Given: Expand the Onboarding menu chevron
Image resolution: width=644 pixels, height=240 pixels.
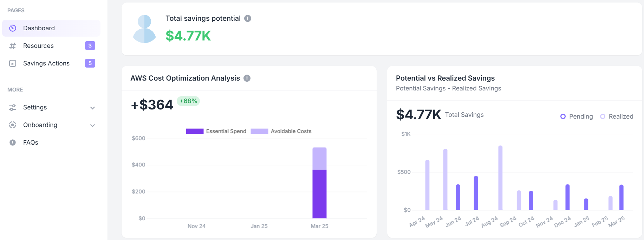Looking at the screenshot, I should click(x=92, y=125).
